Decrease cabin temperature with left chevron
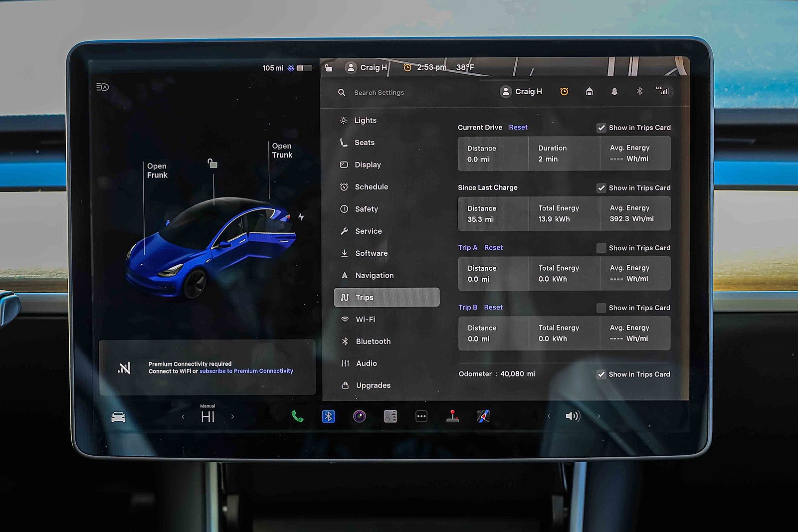798x532 pixels. tap(183, 417)
